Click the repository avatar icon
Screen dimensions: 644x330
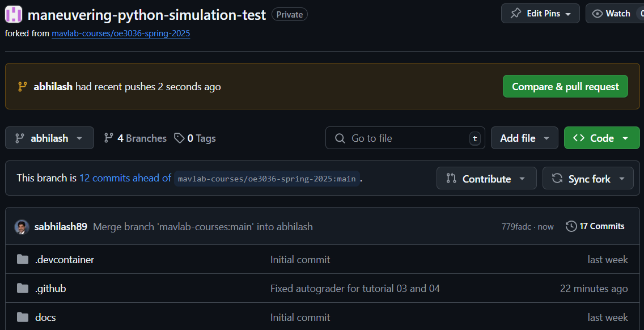pyautogui.click(x=14, y=14)
